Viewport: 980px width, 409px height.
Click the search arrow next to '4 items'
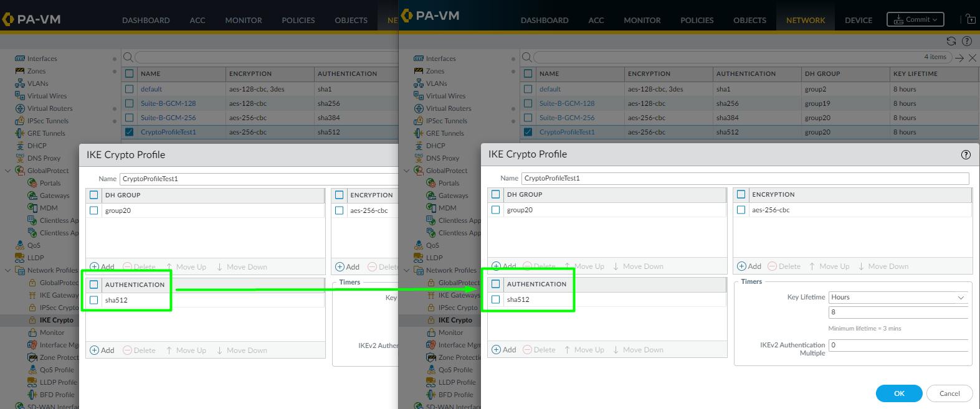pos(959,57)
